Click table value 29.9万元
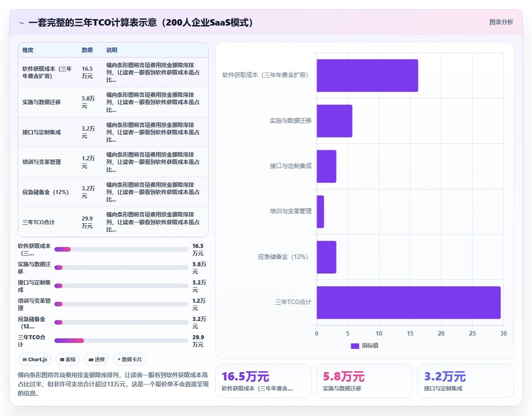 coord(87,222)
